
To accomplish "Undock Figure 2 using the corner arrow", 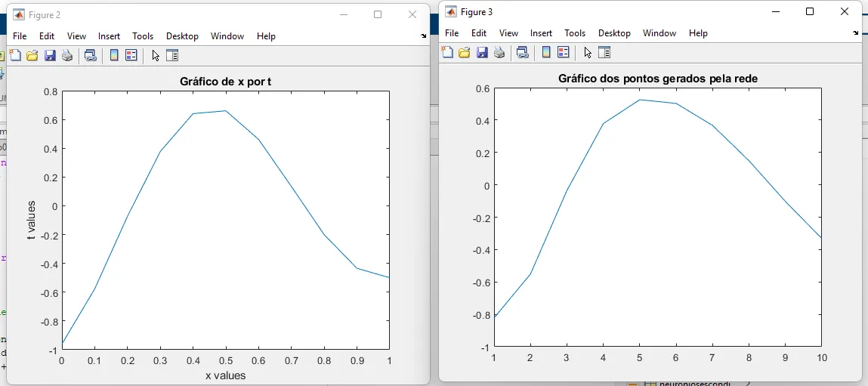I will 423,36.
